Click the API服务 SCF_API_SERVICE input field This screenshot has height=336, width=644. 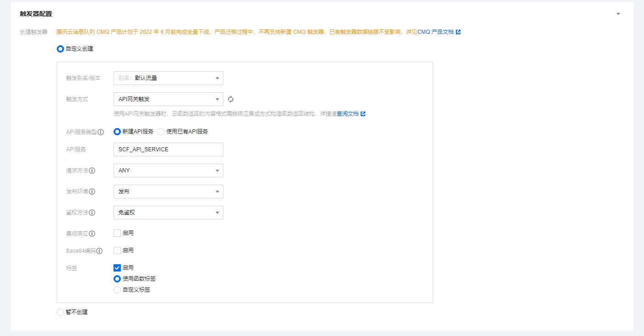click(x=168, y=149)
